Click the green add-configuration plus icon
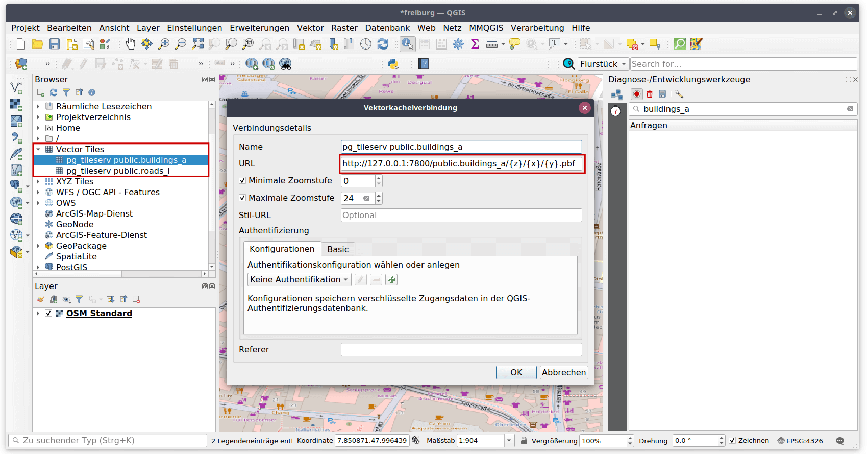 coord(391,279)
